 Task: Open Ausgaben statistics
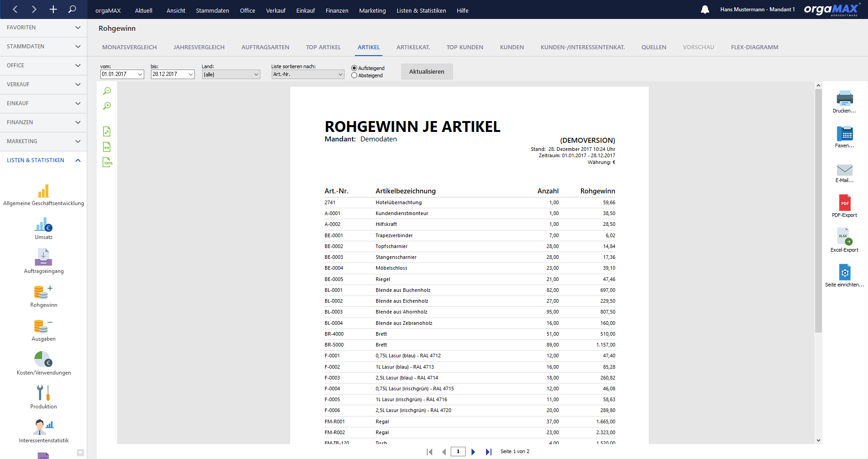pyautogui.click(x=43, y=330)
